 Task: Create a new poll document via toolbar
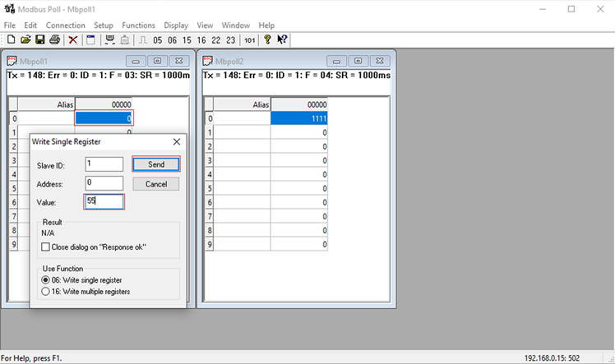[x=11, y=39]
